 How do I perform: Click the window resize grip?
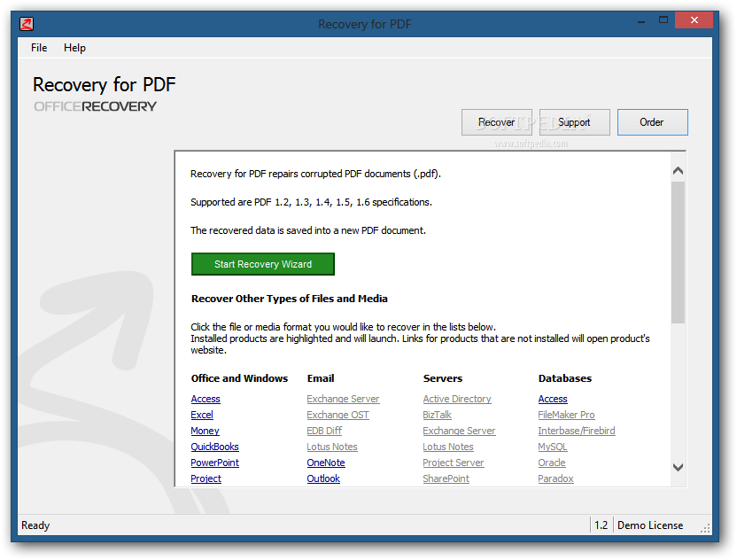[x=705, y=528]
